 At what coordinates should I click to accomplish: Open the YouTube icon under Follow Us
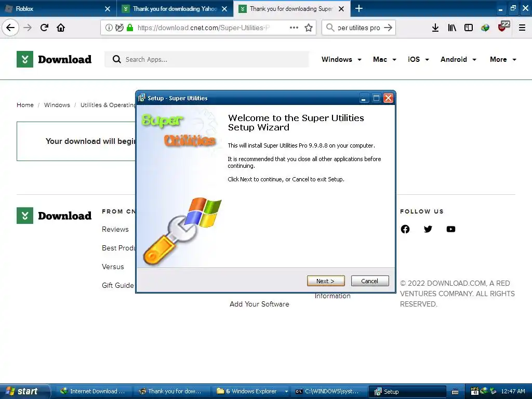(x=451, y=229)
